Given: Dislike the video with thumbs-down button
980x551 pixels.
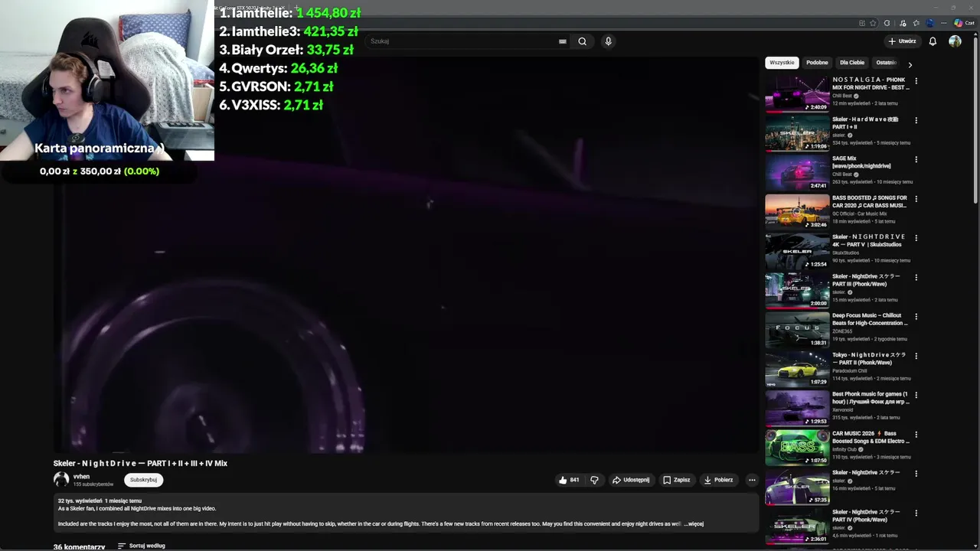Looking at the screenshot, I should [x=594, y=480].
